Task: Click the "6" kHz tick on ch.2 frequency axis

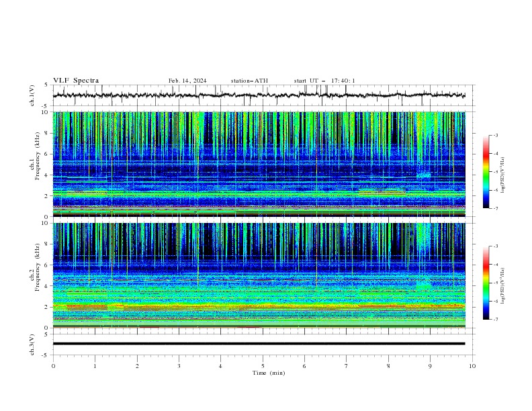Action: [47, 265]
